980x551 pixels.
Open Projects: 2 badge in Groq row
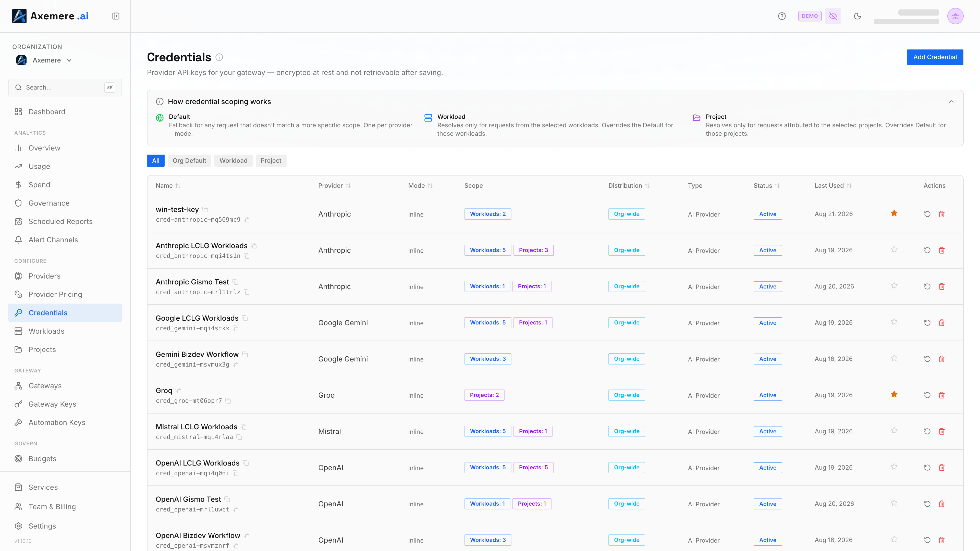pyautogui.click(x=484, y=395)
